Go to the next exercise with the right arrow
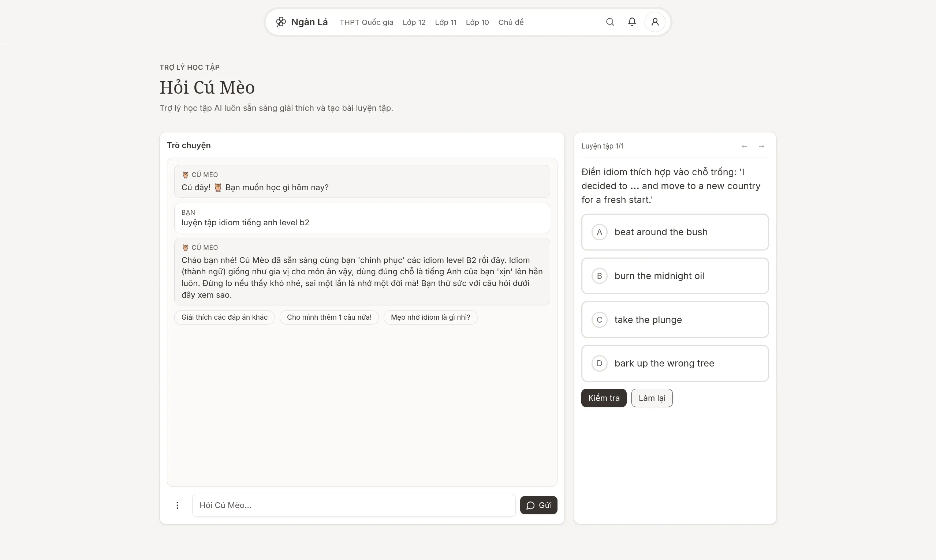 [x=761, y=146]
